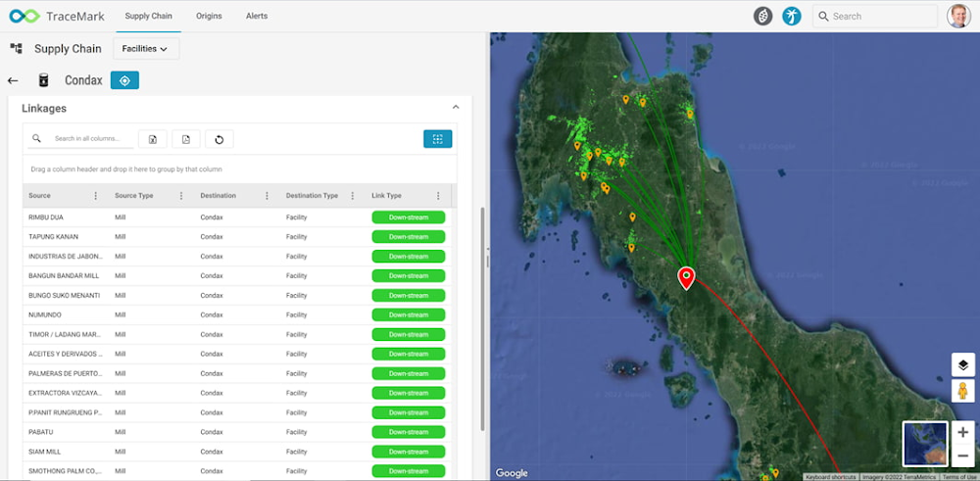Click Down-stream badge for SIAM MILL
The height and width of the screenshot is (481, 980).
pos(408,452)
